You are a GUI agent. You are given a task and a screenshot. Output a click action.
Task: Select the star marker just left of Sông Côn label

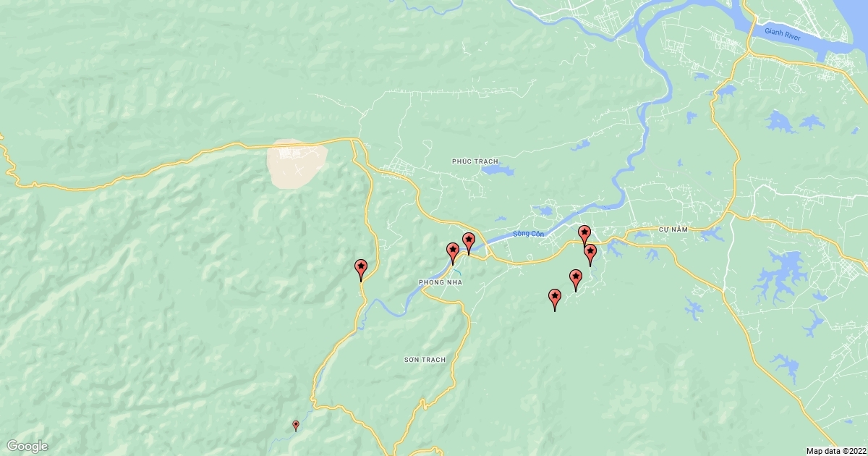pyautogui.click(x=469, y=244)
